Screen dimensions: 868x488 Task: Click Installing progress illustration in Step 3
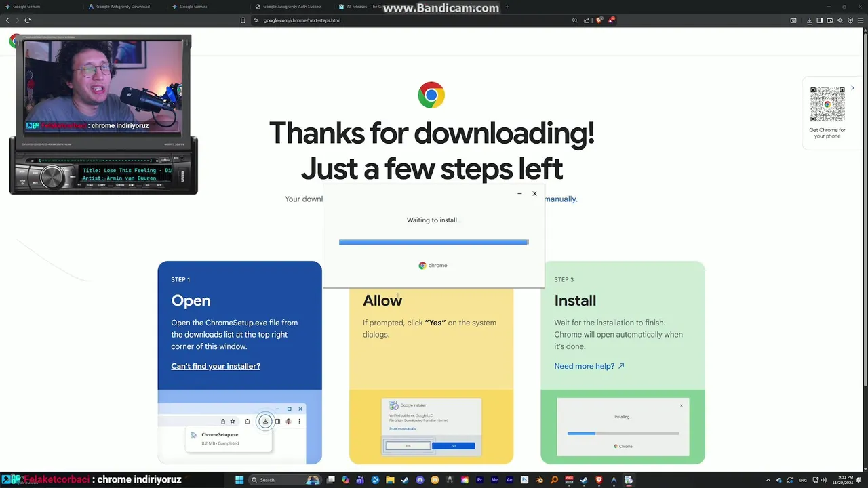click(623, 427)
